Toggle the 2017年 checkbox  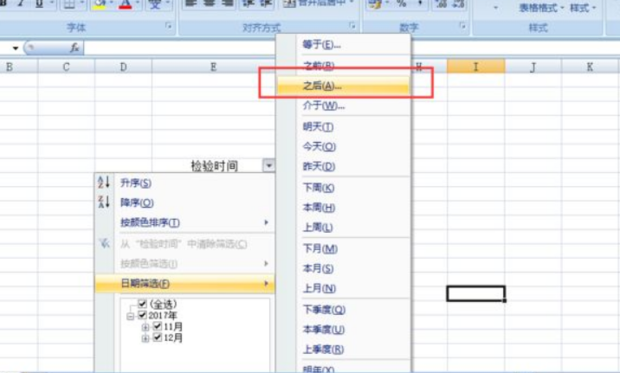[x=142, y=315]
